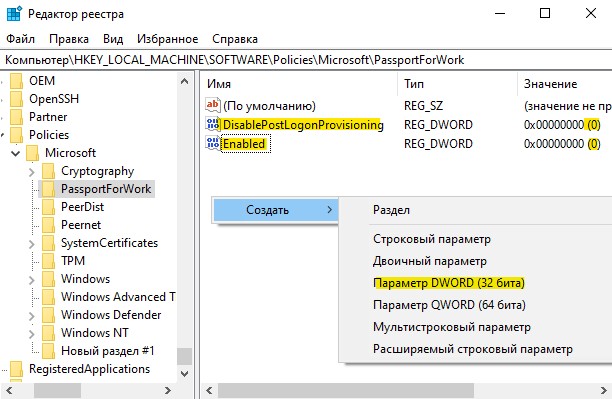Click the values pane horizontal scrollbar thumb
Screen dimensions: 612x399
click(346, 390)
